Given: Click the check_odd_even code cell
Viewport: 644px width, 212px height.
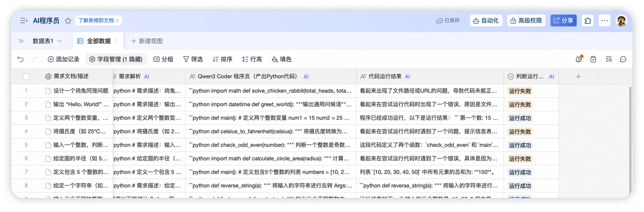Looking at the screenshot, I should 271,145.
